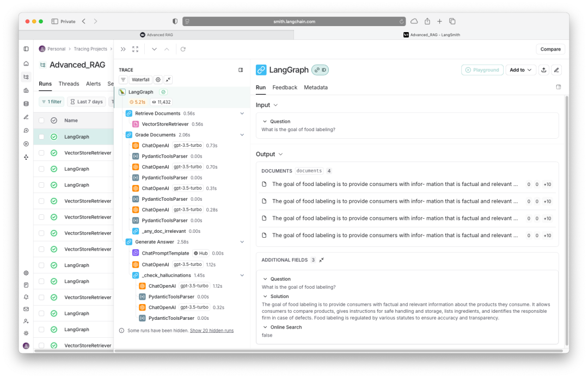Collapse the Grade Documents trace node
The width and height of the screenshot is (588, 378).
click(x=242, y=135)
